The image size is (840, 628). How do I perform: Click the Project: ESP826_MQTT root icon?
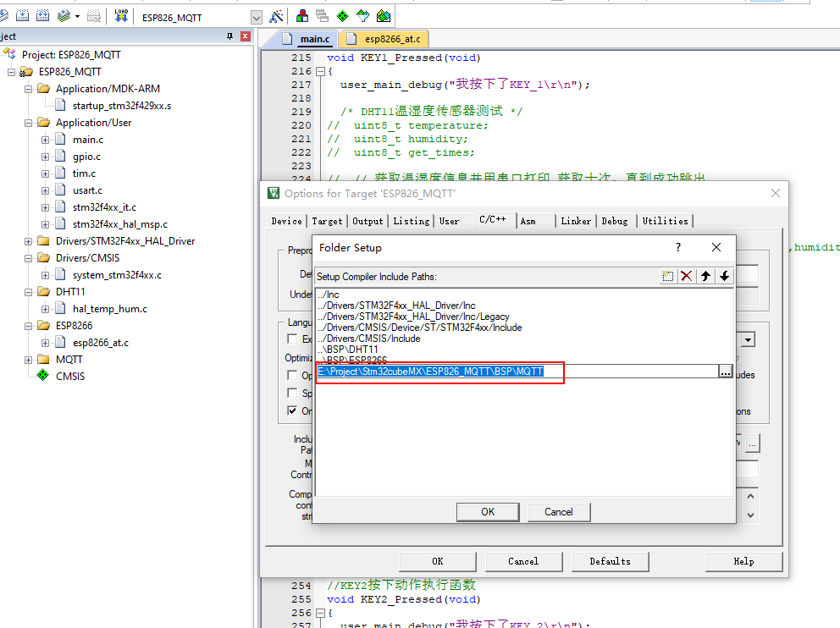(x=9, y=54)
